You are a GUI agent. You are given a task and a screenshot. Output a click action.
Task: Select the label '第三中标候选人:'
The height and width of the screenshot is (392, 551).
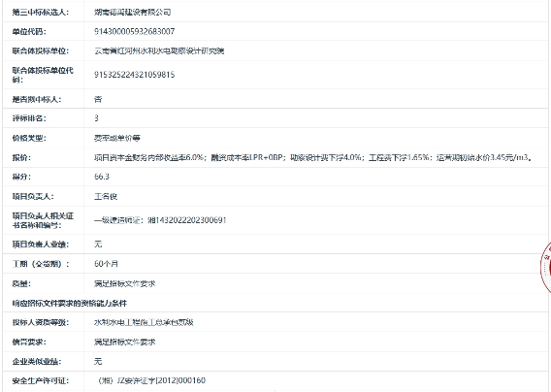(41, 13)
